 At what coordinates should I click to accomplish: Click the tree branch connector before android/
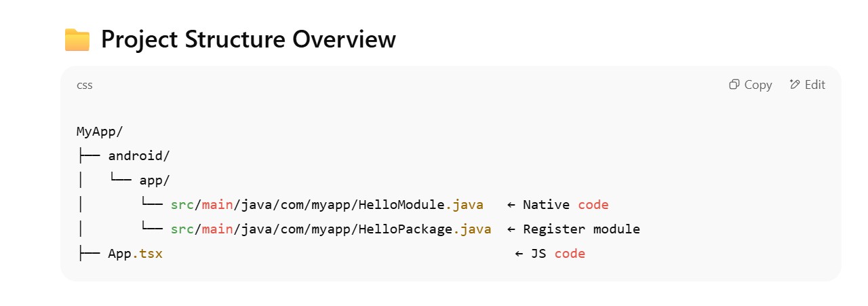[x=88, y=156]
